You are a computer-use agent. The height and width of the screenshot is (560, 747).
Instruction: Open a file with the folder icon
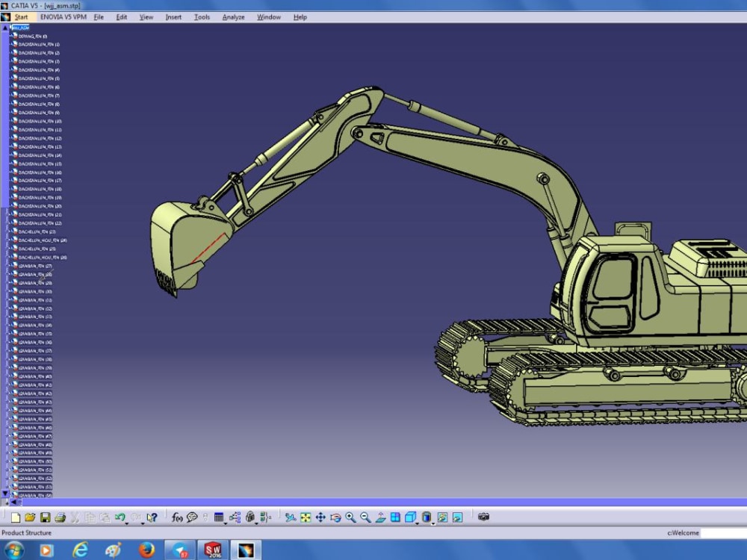pyautogui.click(x=30, y=517)
